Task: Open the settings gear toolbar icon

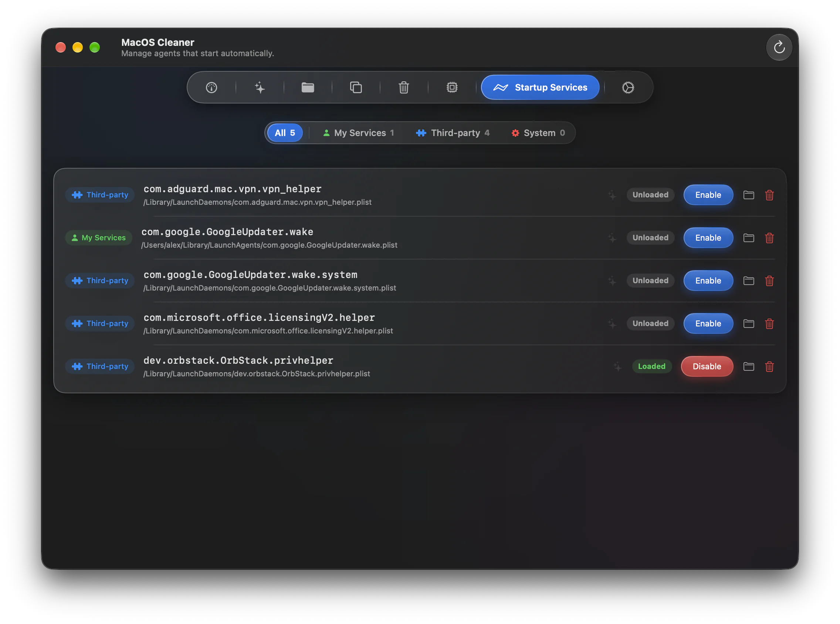Action: pos(628,88)
